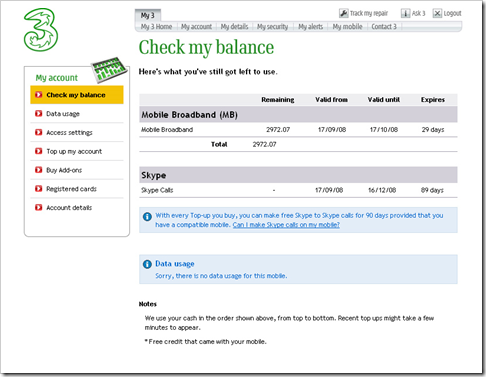Open 'Can I make Skype calls on my mobile?' link

click(286, 225)
